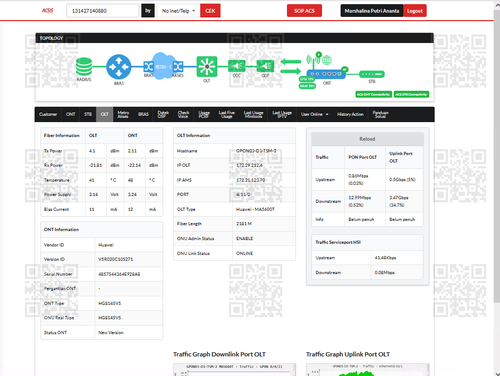Open the No Inet/Telp search type dropdown
The height and width of the screenshot is (376, 500).
(x=178, y=11)
